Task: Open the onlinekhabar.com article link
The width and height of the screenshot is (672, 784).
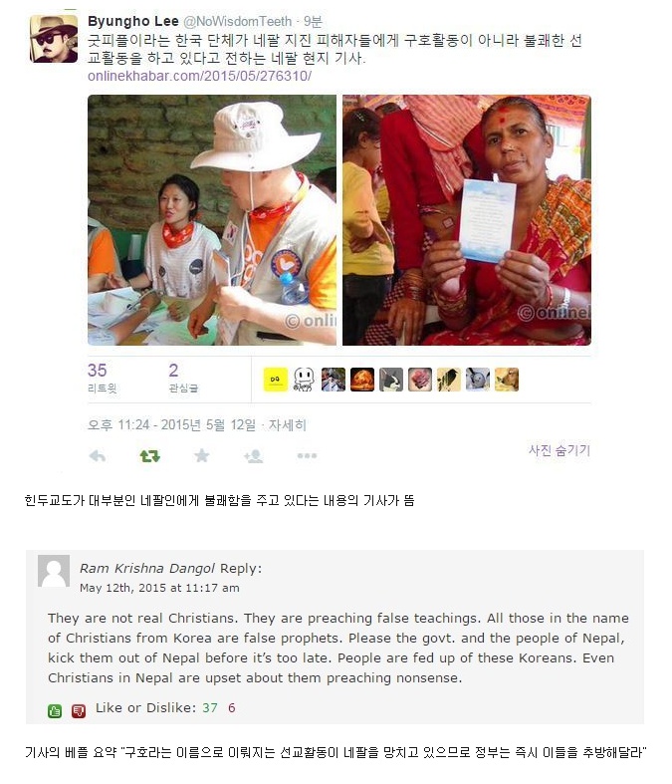Action: [x=199, y=76]
